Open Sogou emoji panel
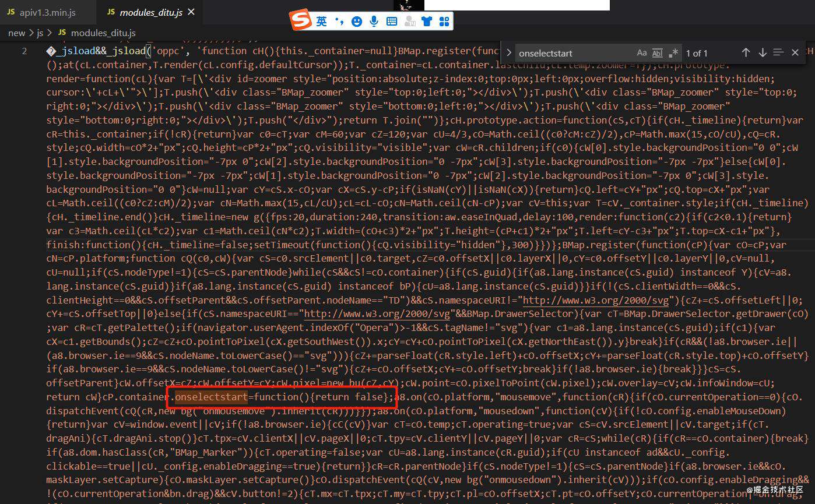Viewport: 815px width, 504px height. 357,22
